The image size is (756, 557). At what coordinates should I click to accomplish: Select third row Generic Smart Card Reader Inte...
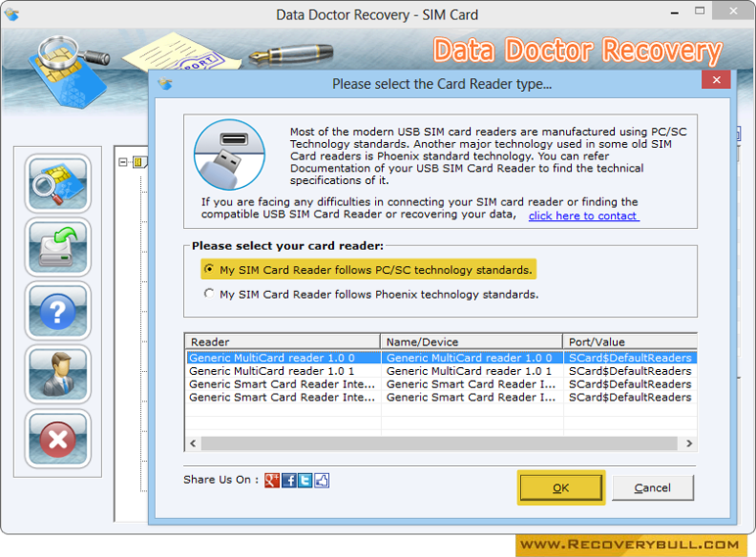[x=284, y=384]
